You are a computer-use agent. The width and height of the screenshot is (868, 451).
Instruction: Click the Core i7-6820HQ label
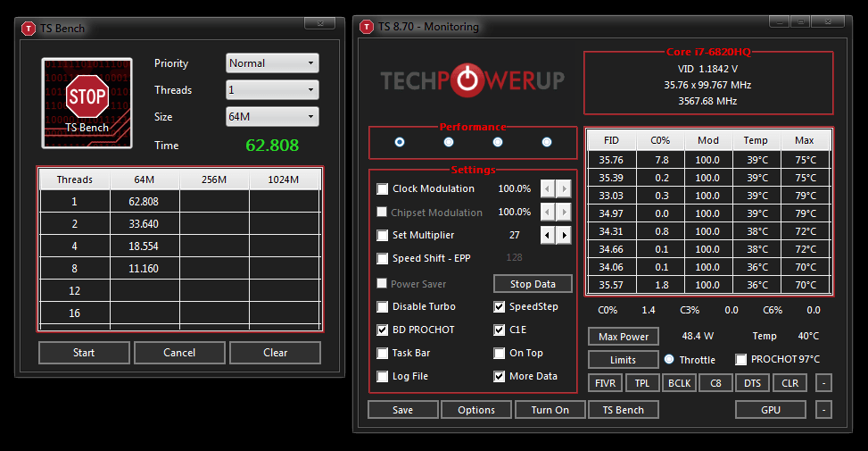tap(708, 52)
